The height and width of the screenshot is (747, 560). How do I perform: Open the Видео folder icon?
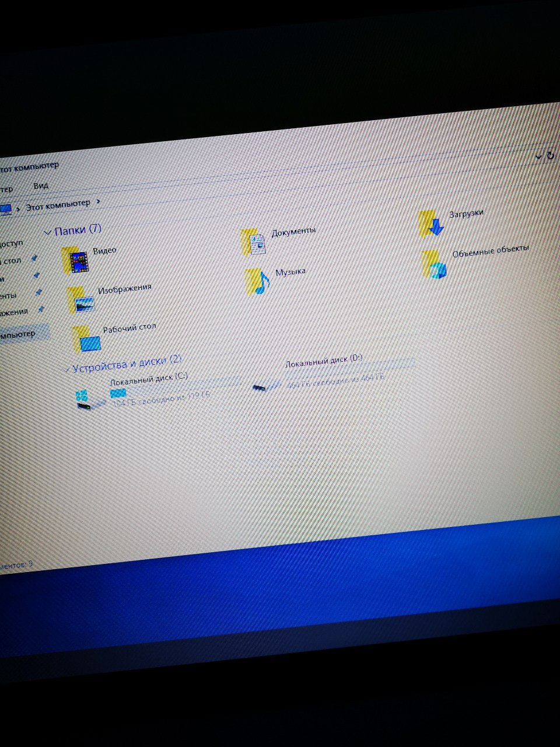pos(75,260)
